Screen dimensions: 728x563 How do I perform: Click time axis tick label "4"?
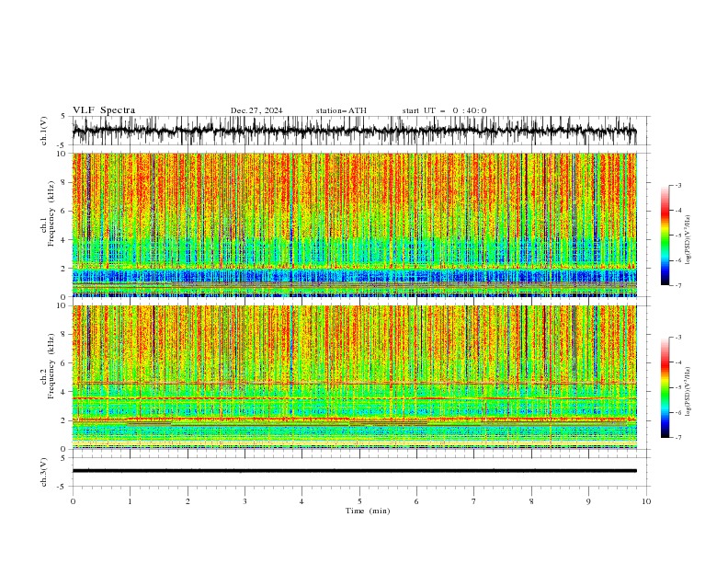pos(301,501)
